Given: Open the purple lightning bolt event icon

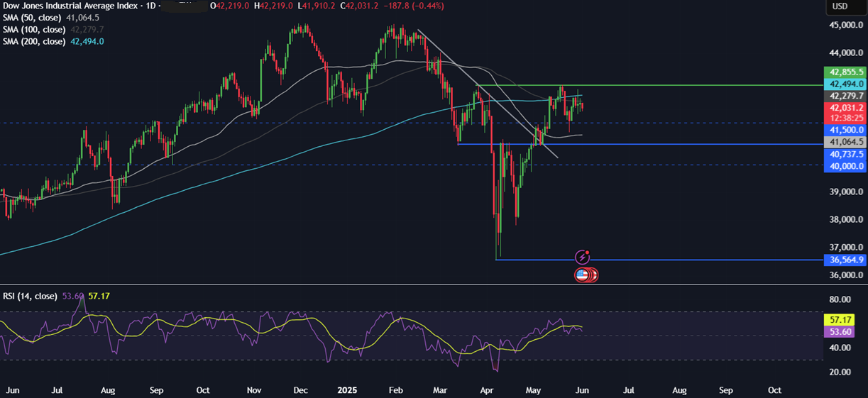Looking at the screenshot, I should (583, 257).
